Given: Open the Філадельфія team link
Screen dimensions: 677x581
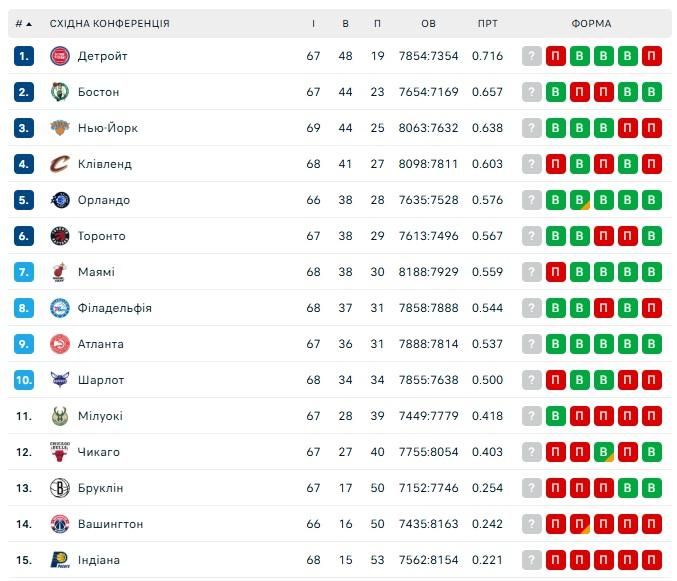Looking at the screenshot, I should click(x=114, y=308).
